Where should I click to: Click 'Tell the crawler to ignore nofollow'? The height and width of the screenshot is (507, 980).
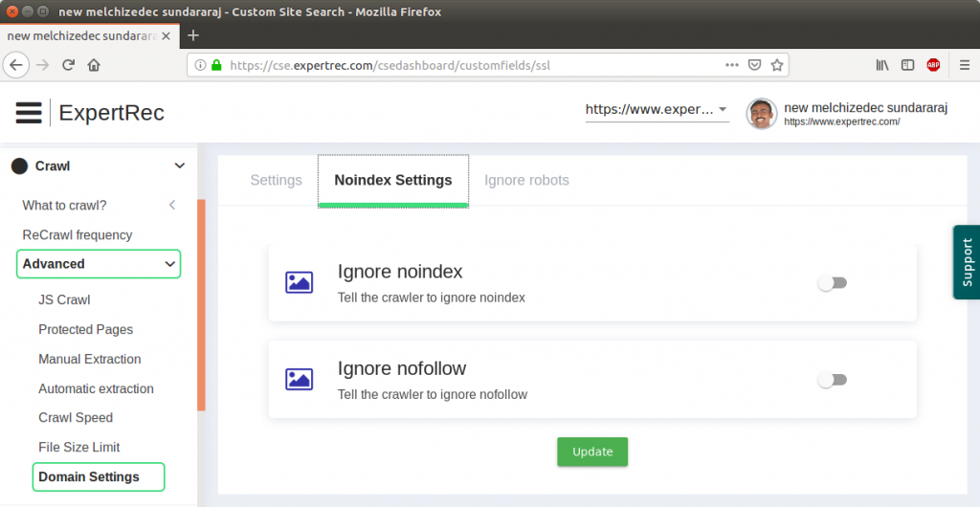coord(433,395)
